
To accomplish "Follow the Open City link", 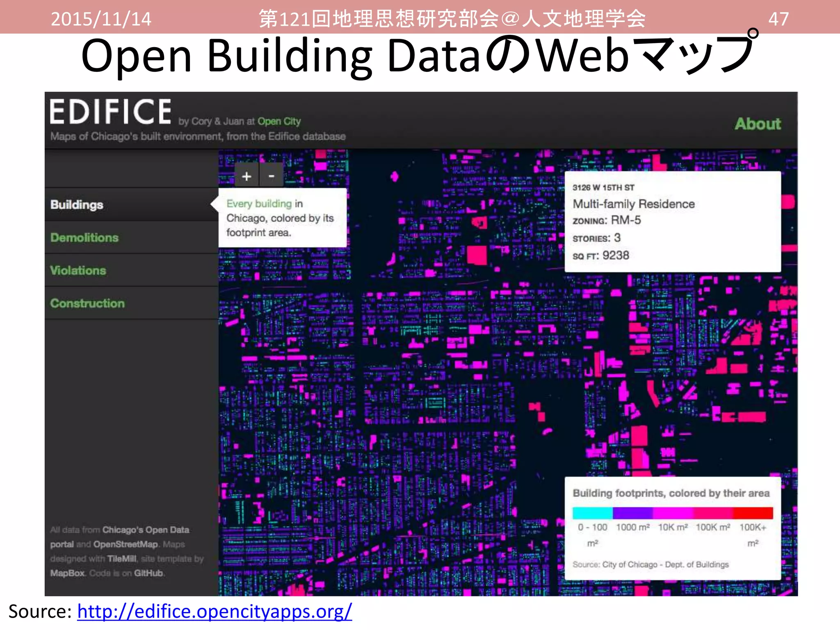I will pos(279,121).
